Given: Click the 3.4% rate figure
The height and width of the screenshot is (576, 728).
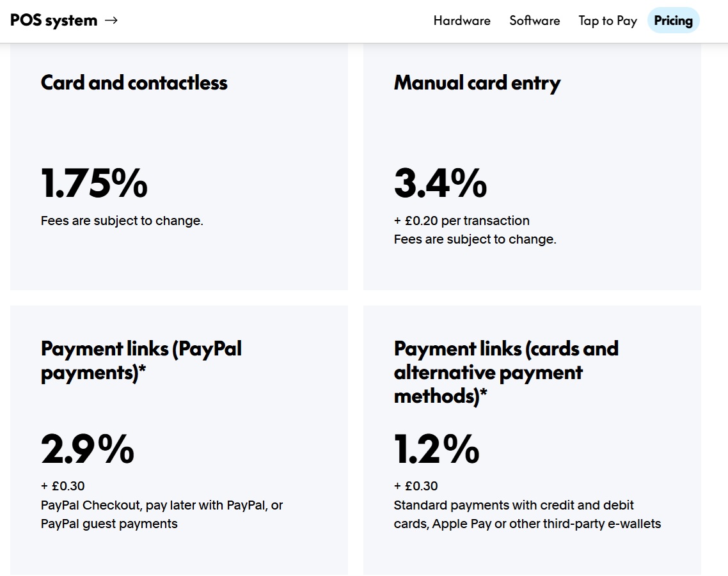Looking at the screenshot, I should point(440,184).
